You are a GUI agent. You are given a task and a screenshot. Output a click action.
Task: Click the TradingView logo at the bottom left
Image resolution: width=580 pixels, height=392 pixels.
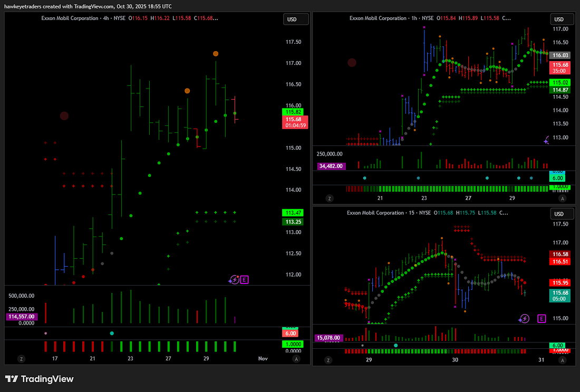click(39, 379)
